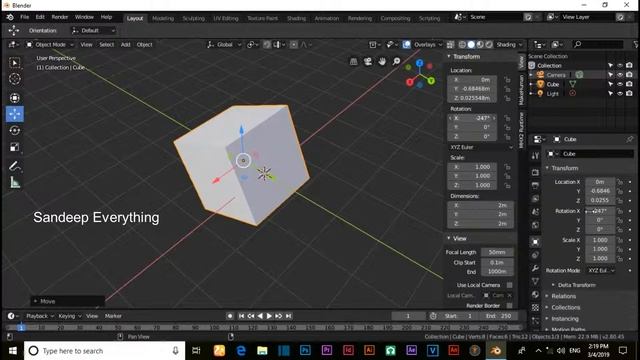Enable Render Border checkbox

(x=509, y=305)
